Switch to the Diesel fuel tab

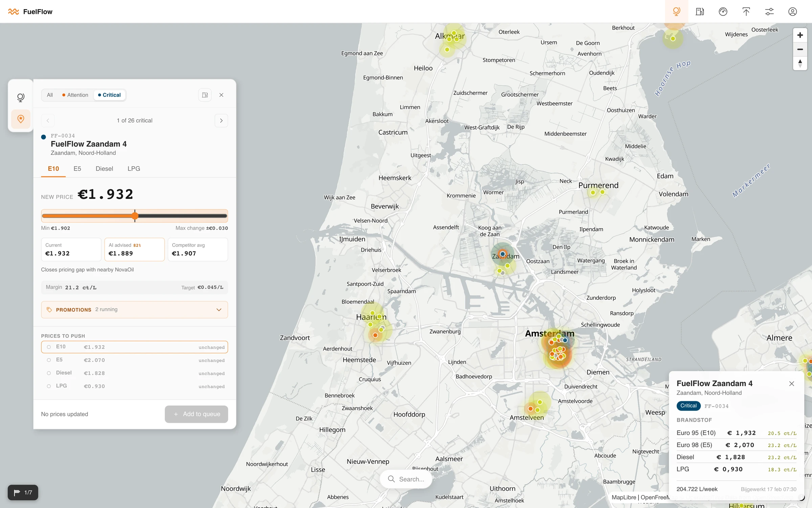point(104,169)
